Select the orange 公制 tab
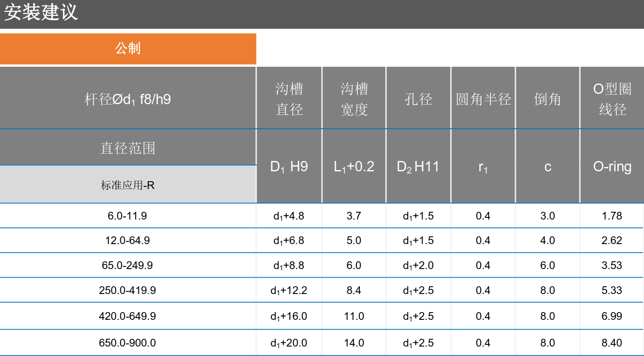Viewport: 644px width, 356px height. (x=128, y=49)
